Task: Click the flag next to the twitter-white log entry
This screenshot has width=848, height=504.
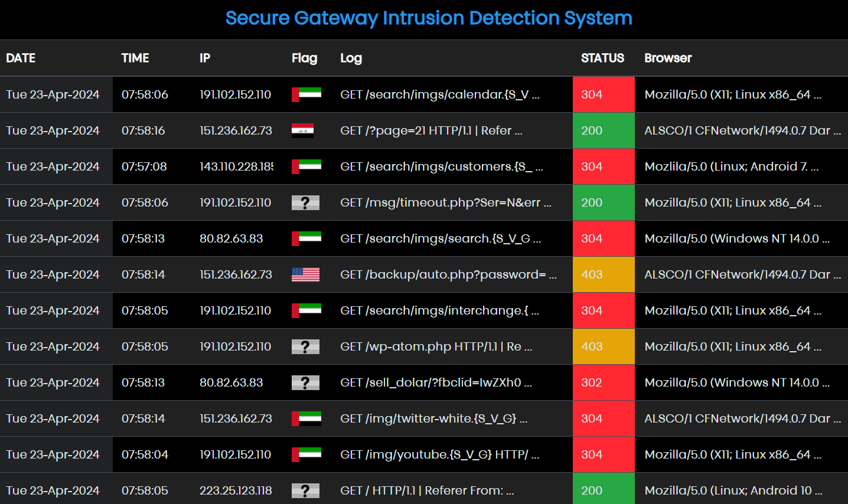Action: [306, 418]
